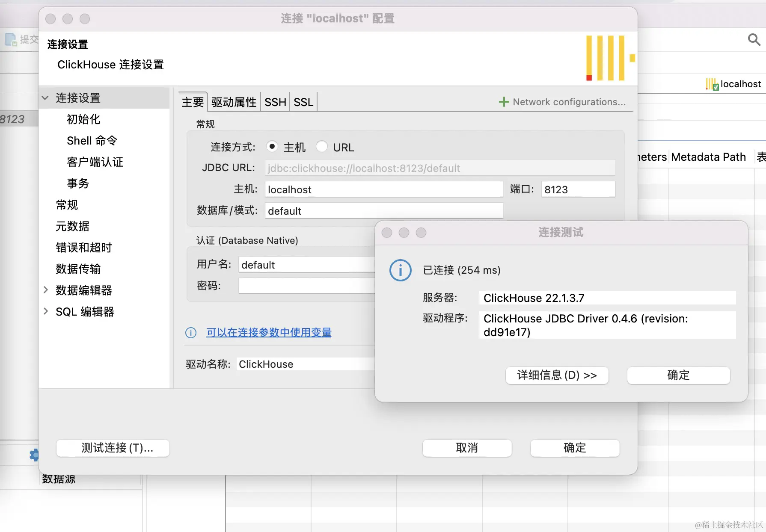Select 常规 in the settings tree

pyautogui.click(x=67, y=205)
